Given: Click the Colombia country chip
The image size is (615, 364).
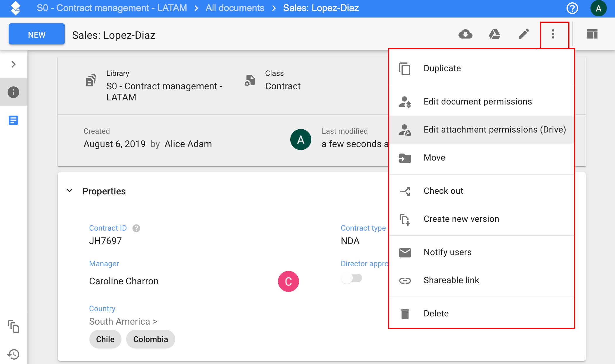Looking at the screenshot, I should [150, 339].
